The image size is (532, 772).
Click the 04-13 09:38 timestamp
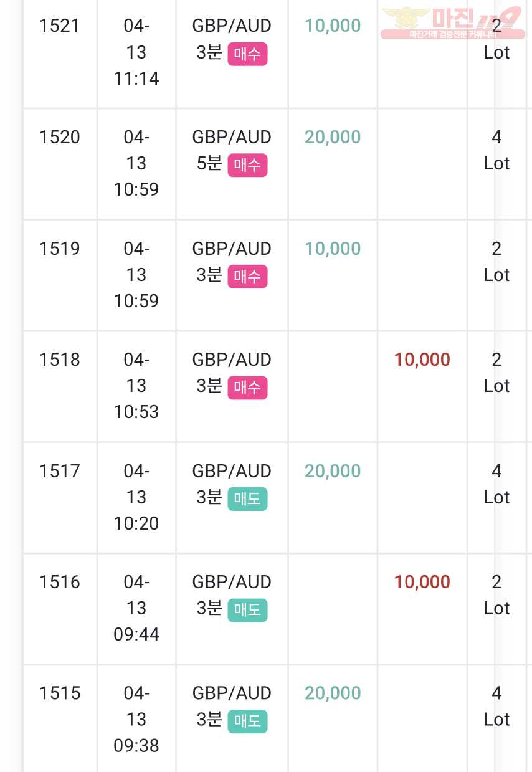pos(136,720)
